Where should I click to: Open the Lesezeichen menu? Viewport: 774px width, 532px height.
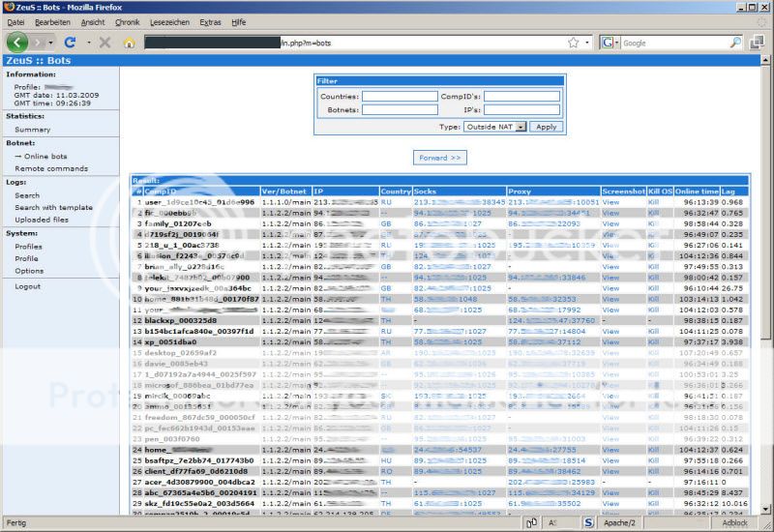pos(170,21)
